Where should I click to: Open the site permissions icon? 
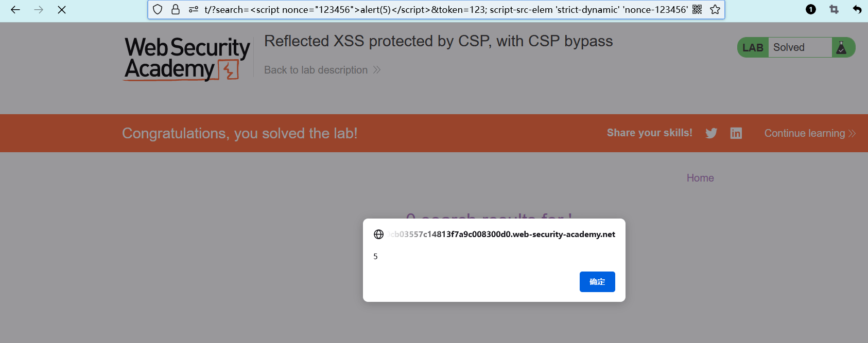[194, 10]
